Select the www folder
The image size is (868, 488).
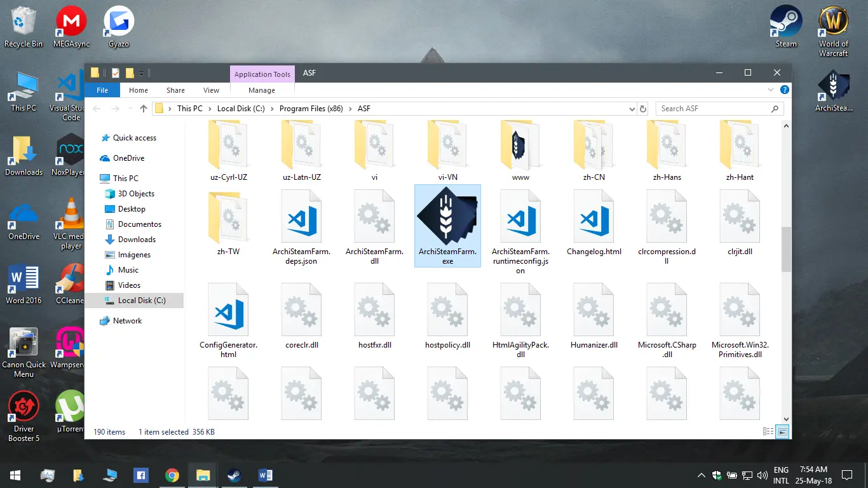point(520,151)
